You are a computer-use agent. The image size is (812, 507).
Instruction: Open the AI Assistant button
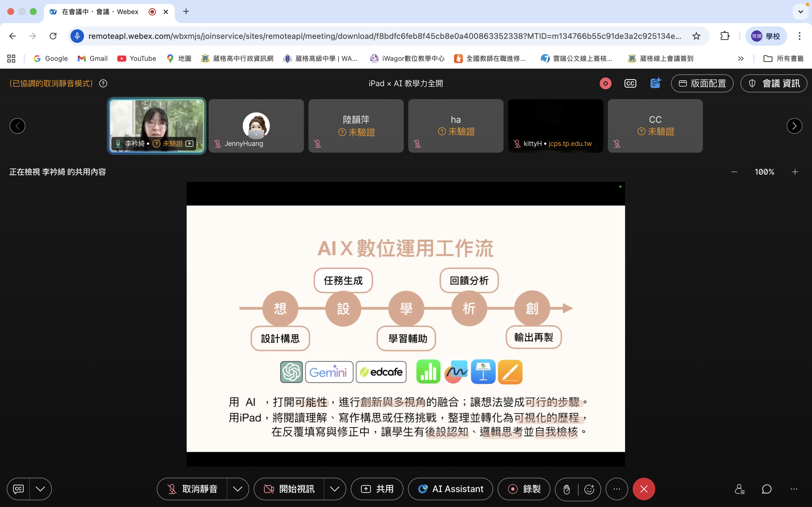pyautogui.click(x=450, y=489)
